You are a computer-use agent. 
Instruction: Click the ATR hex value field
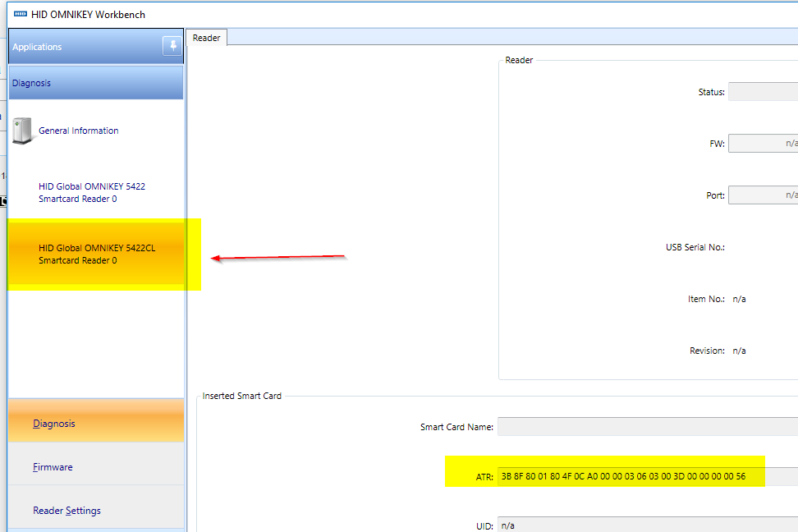coord(624,476)
